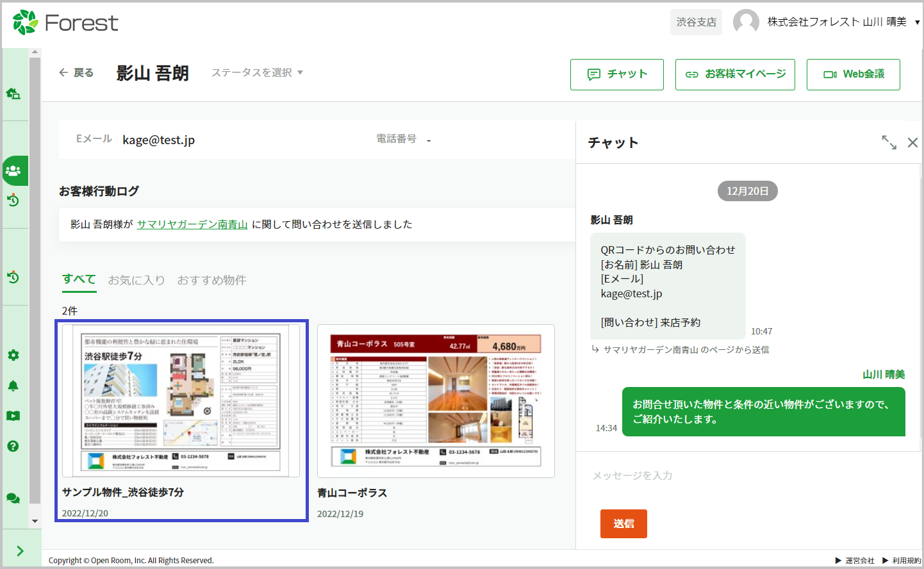Click sidebar scrollbar down arrow

point(35,522)
